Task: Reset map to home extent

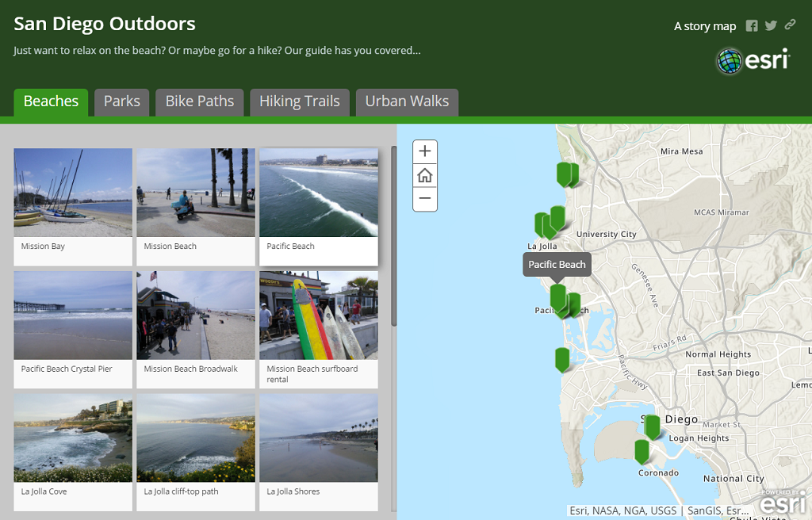Action: click(425, 175)
